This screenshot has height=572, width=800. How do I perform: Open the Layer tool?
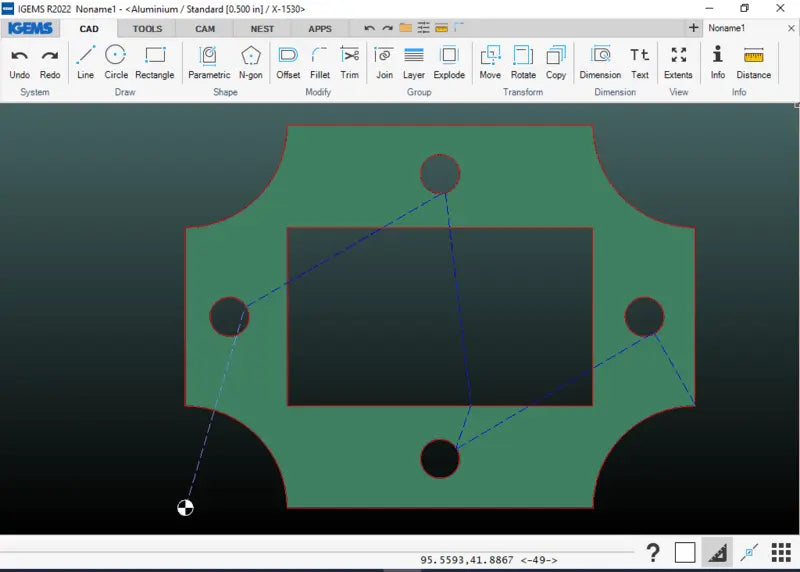click(414, 61)
